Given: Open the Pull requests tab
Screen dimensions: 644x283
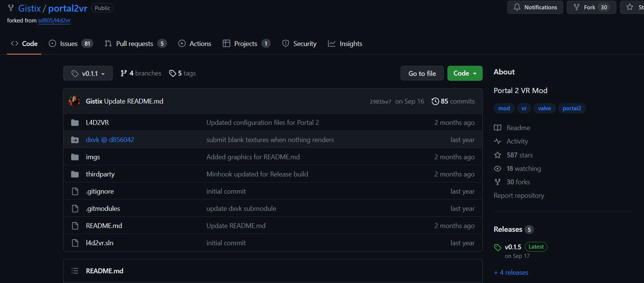Looking at the screenshot, I should (x=135, y=44).
